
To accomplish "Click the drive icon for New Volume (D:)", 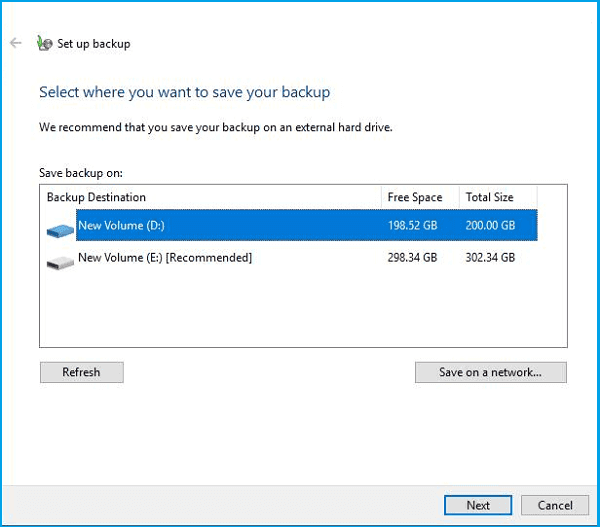I will (x=61, y=229).
